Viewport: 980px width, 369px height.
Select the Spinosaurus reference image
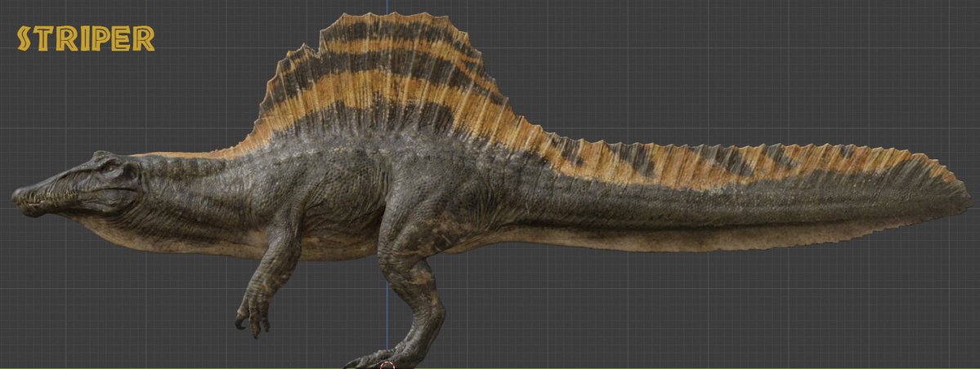click(x=491, y=190)
